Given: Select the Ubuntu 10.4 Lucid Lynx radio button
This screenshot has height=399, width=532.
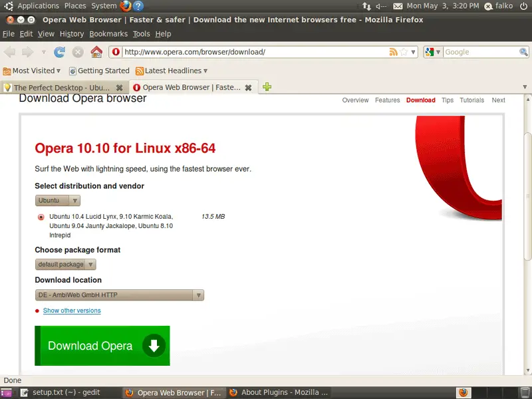Looking at the screenshot, I should [x=41, y=217].
